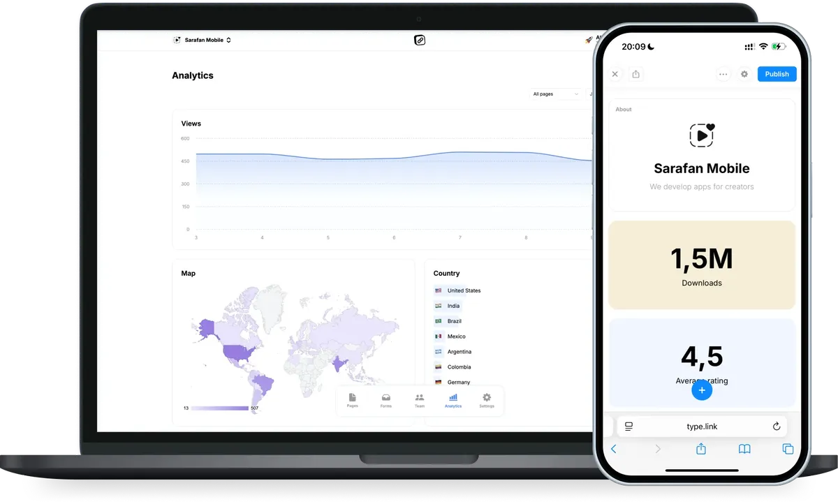Screen dimensions: 838x504
Task: Click the United States on the map
Action: (240, 351)
